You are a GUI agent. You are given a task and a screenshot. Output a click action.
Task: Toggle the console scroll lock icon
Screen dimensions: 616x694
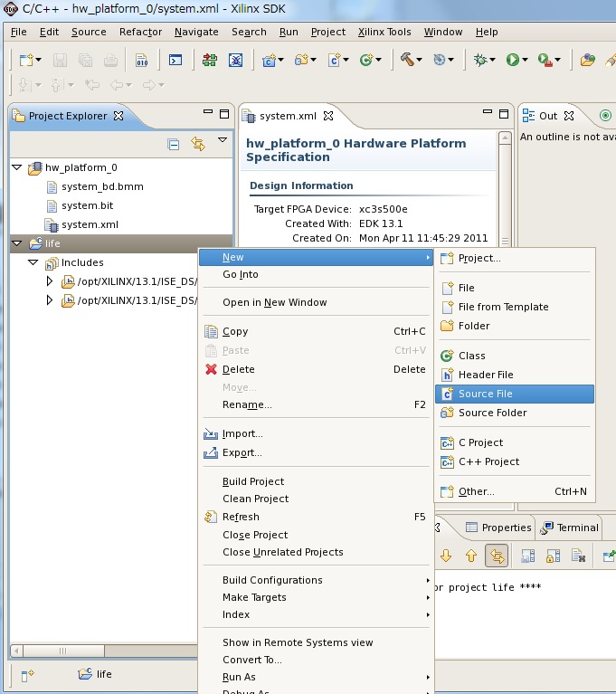click(554, 556)
